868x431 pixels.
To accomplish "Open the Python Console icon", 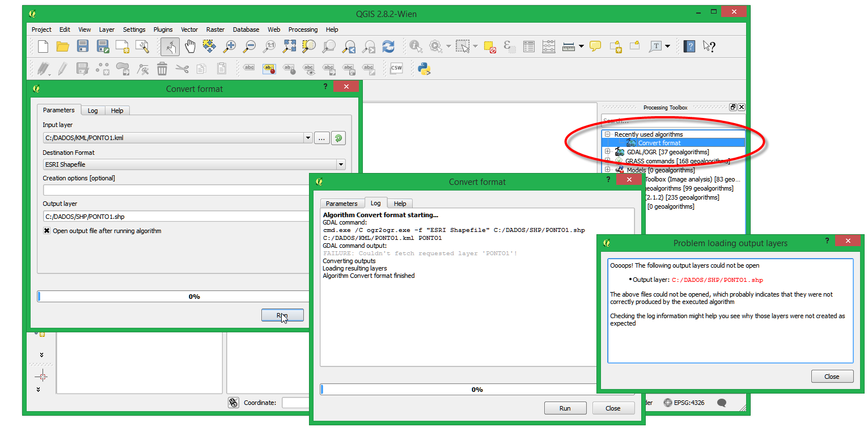I will pos(424,69).
